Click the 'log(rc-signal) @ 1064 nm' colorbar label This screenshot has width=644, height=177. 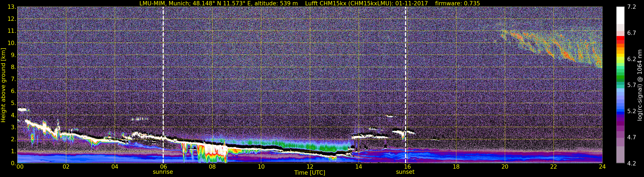(x=640, y=85)
